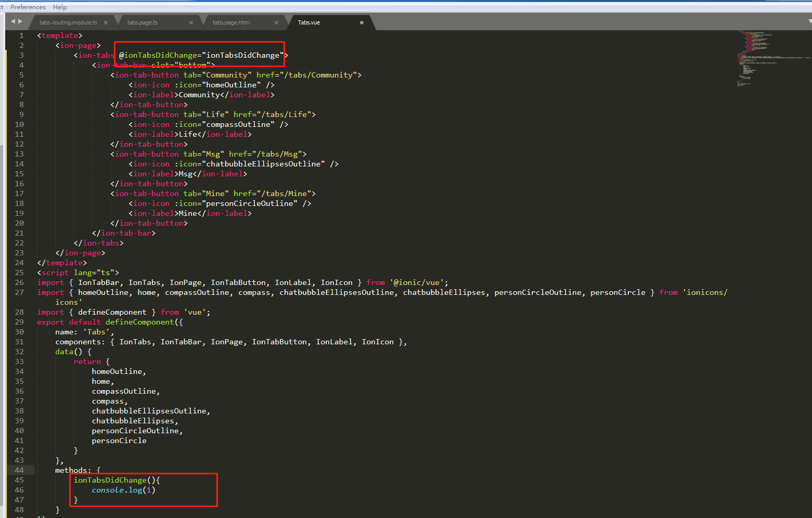
Task: Click the return keyword on line 33
Action: tap(87, 361)
